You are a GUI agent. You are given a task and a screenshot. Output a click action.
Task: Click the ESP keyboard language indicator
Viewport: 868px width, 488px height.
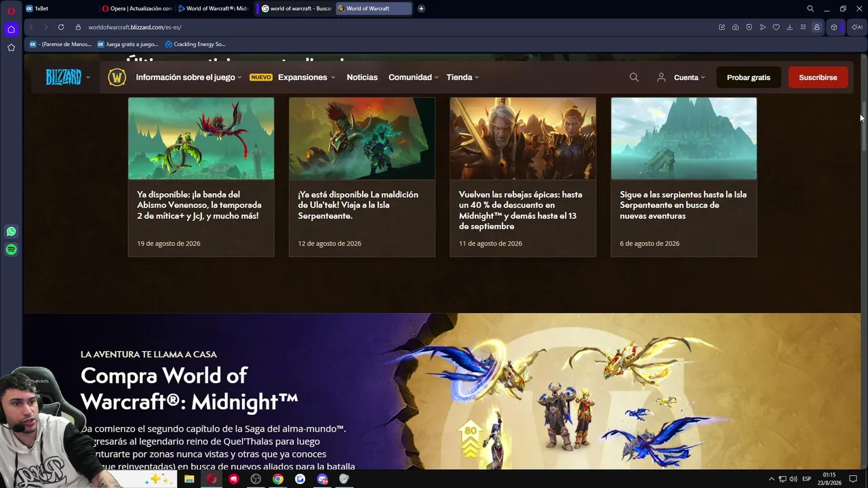[x=807, y=479]
